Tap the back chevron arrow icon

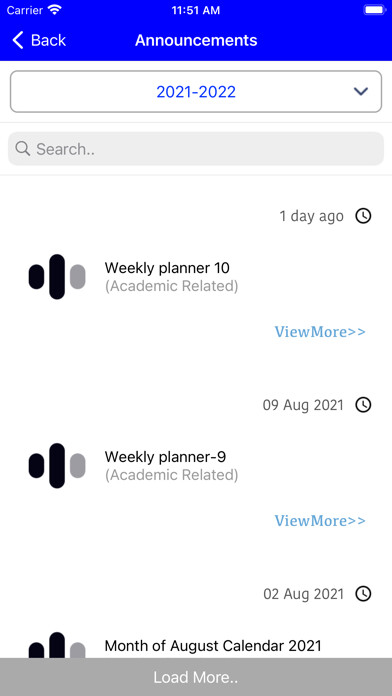point(17,40)
